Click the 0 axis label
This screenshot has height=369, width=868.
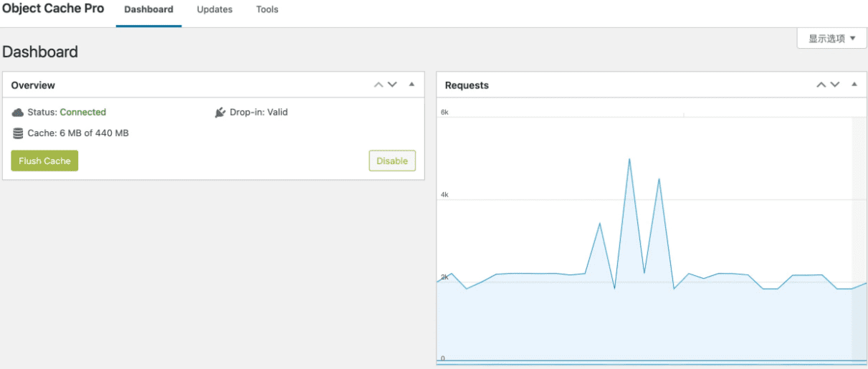(442, 358)
